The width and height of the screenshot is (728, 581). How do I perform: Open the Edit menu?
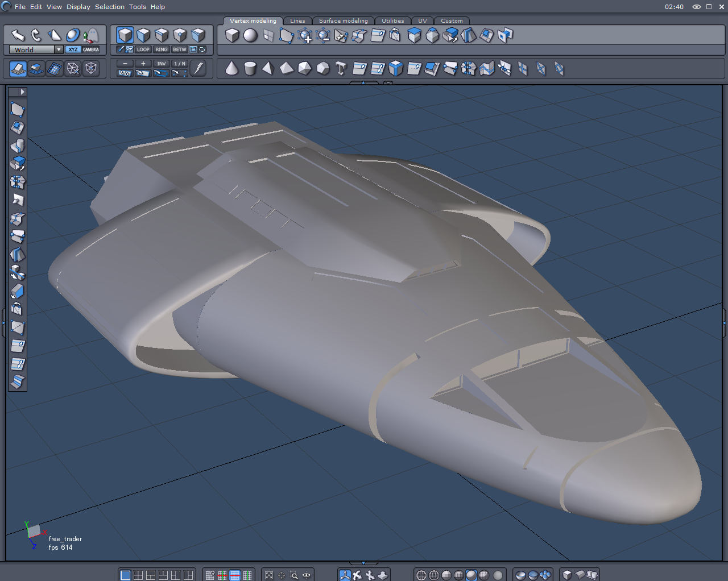(36, 7)
